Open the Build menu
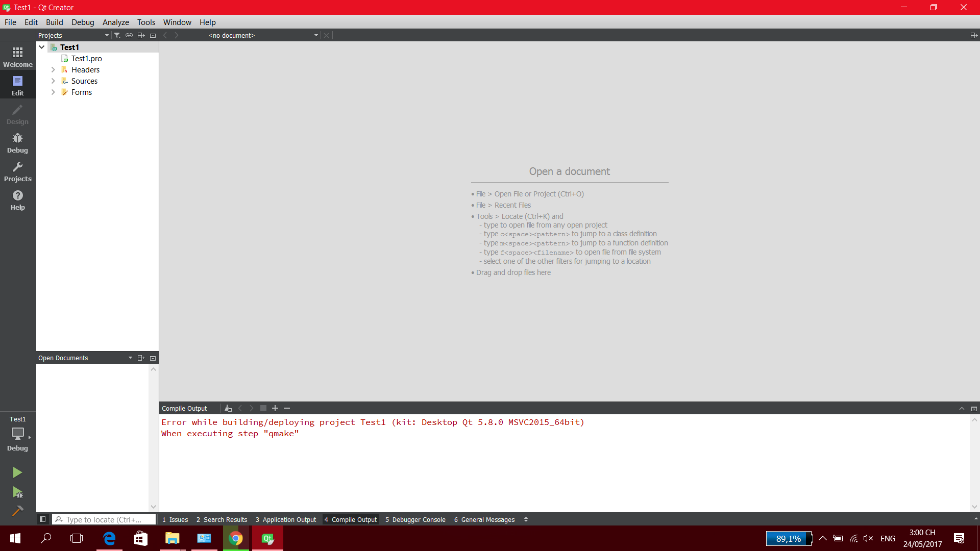The width and height of the screenshot is (980, 551). (x=54, y=22)
